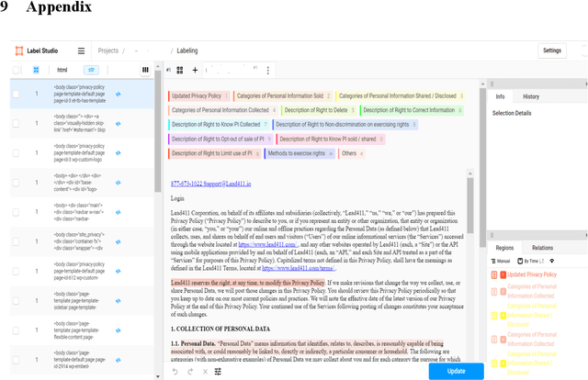The height and width of the screenshot is (380, 588).
Task: Switch to the History tab
Action: pyautogui.click(x=531, y=96)
